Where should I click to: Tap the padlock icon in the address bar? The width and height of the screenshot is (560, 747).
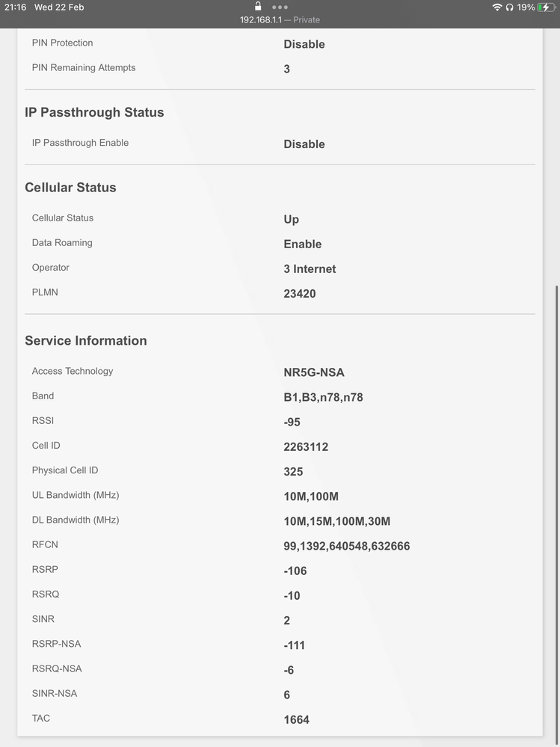pos(258,6)
